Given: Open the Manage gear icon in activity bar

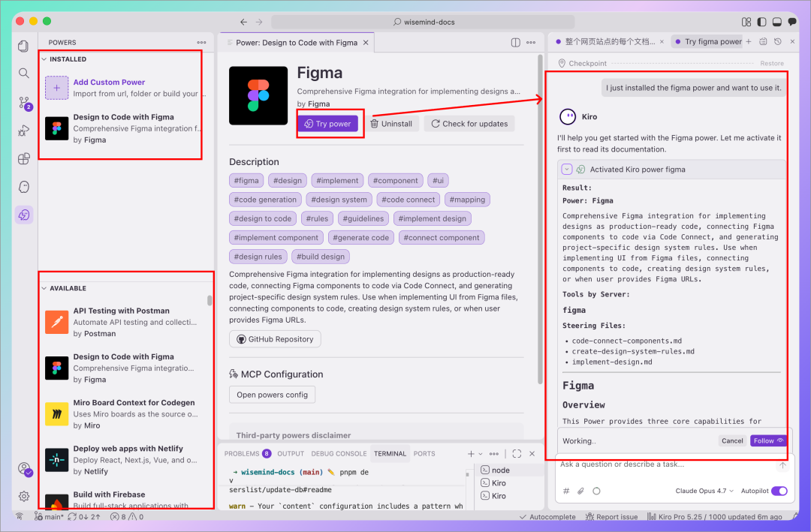Looking at the screenshot, I should click(x=24, y=496).
